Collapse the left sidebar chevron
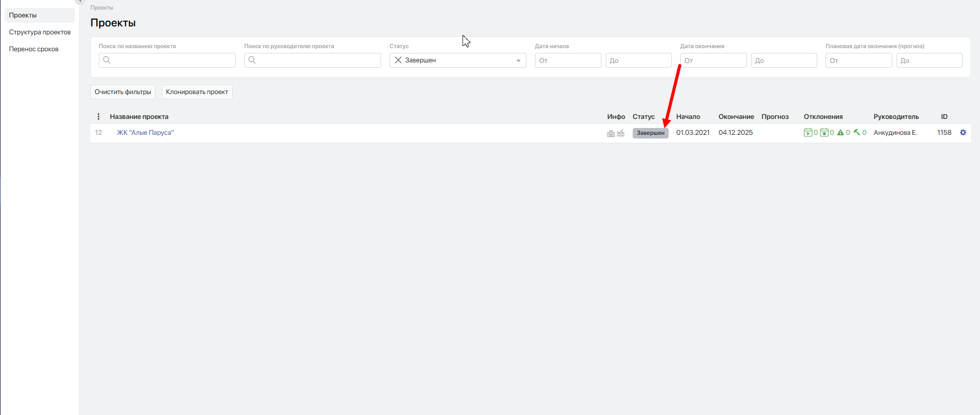The width and height of the screenshot is (980, 415). (x=80, y=1)
